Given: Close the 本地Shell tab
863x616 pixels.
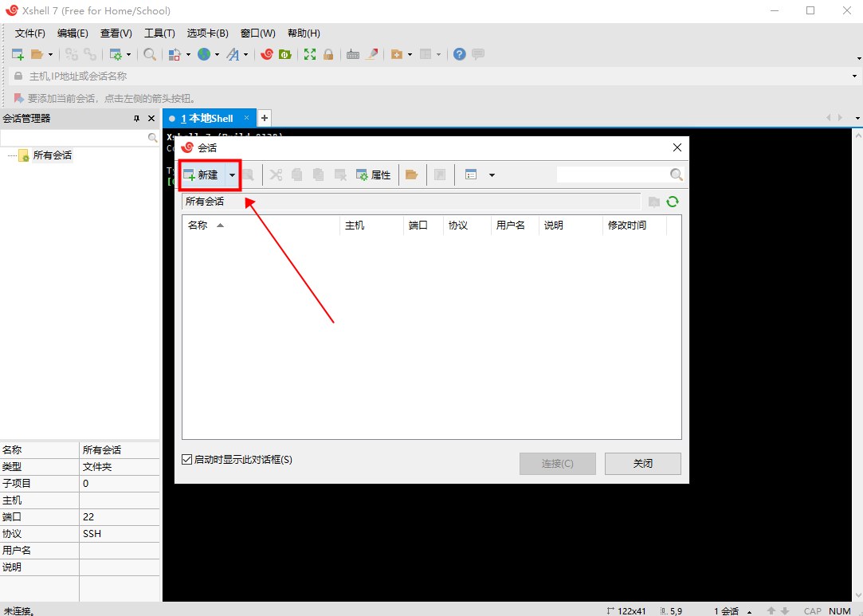Looking at the screenshot, I should click(x=246, y=117).
